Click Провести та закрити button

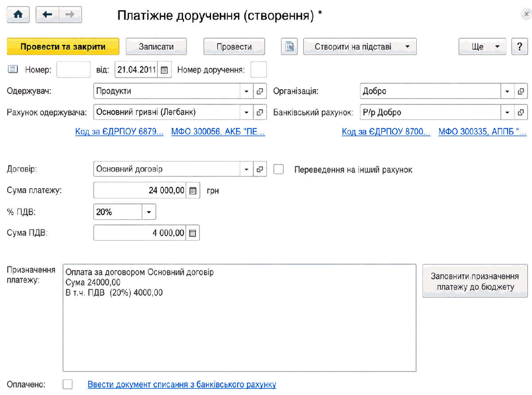(63, 47)
